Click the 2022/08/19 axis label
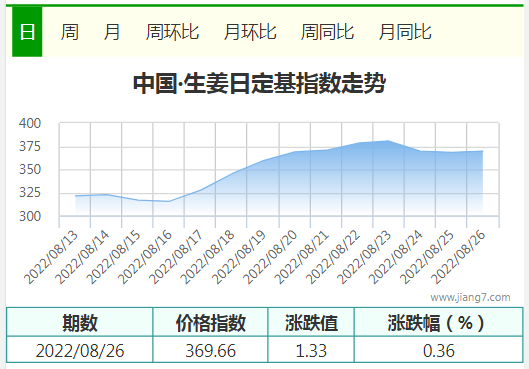 click(x=238, y=257)
